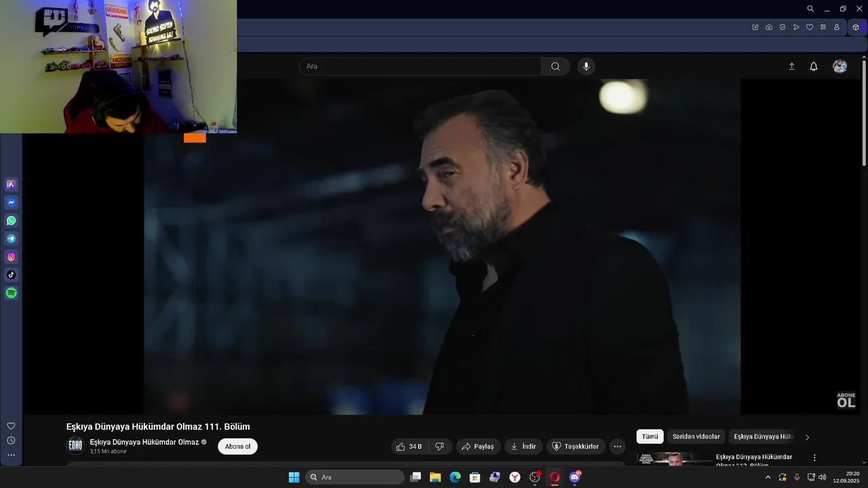
Task: Open Windows Start menu
Action: (294, 477)
